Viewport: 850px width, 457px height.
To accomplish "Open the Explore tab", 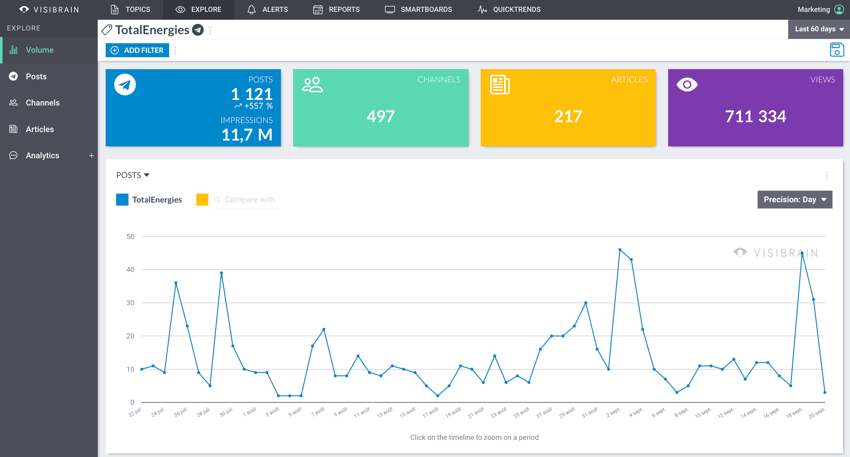I will [198, 10].
